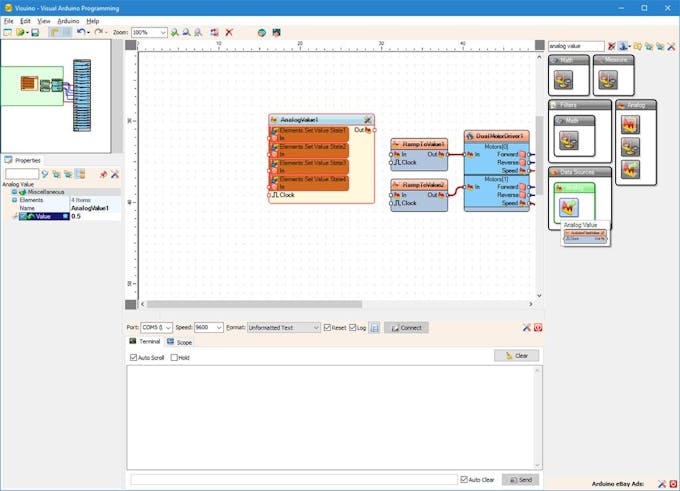Click the Save project toolbar icon

pyautogui.click(x=35, y=33)
